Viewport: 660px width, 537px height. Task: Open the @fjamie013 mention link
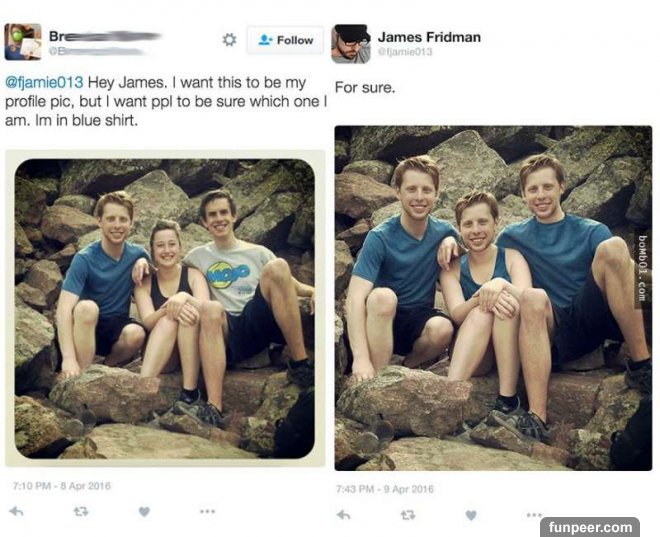pos(44,82)
